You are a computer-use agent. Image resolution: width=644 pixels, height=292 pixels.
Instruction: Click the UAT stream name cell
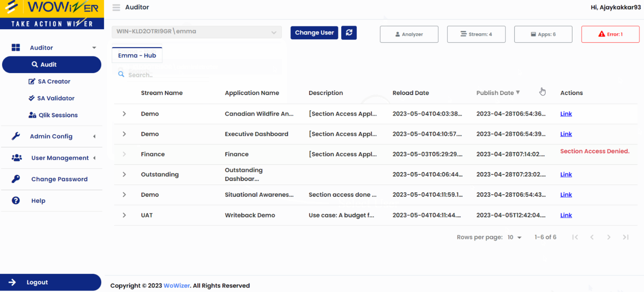pyautogui.click(x=147, y=215)
